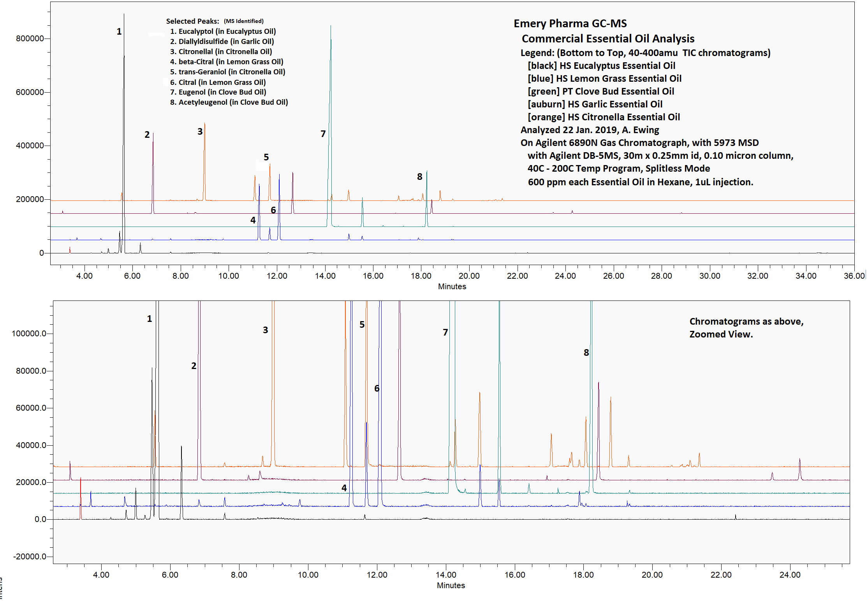The height and width of the screenshot is (601, 868).
Task: Click the [green] PT Clove Bud entry
Action: coord(601,91)
